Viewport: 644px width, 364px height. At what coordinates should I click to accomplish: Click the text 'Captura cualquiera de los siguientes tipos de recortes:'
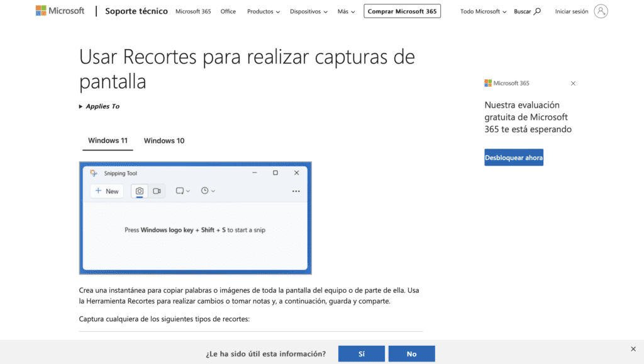164,319
